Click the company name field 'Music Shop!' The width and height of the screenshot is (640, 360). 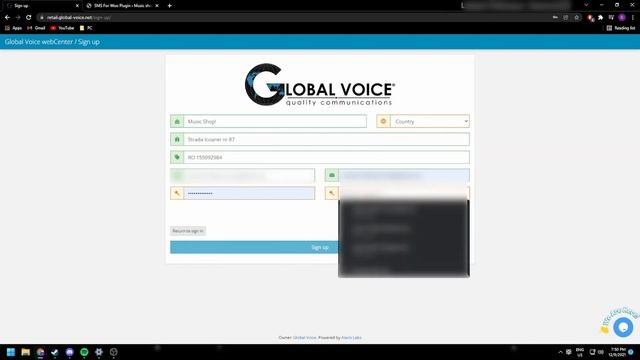point(275,121)
